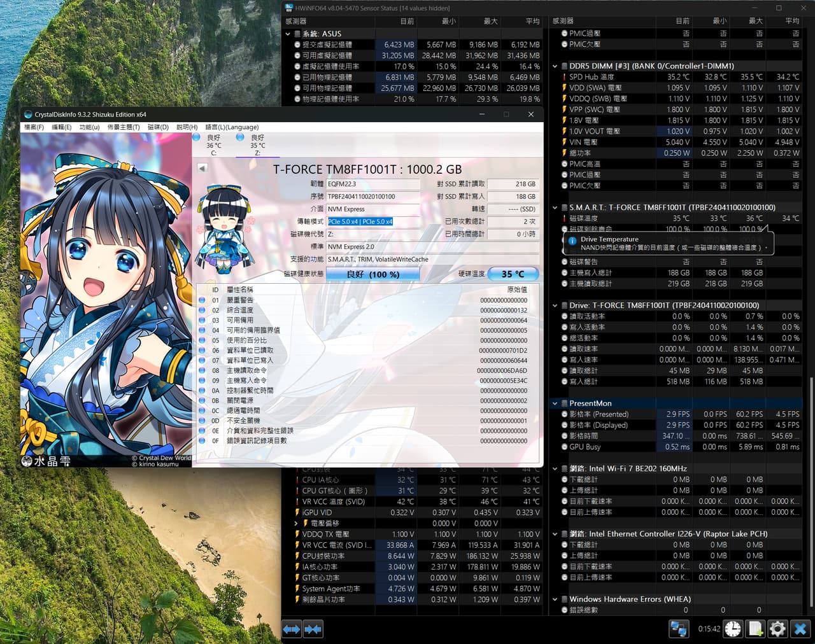Click the 188 GB total host writes field

click(x=513, y=197)
